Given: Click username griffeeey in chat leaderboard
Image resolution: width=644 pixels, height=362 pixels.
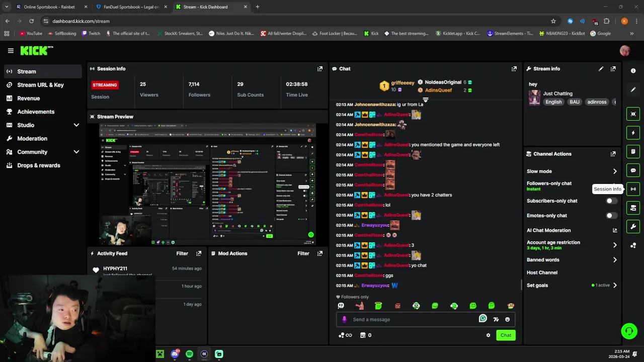Looking at the screenshot, I should tap(403, 82).
